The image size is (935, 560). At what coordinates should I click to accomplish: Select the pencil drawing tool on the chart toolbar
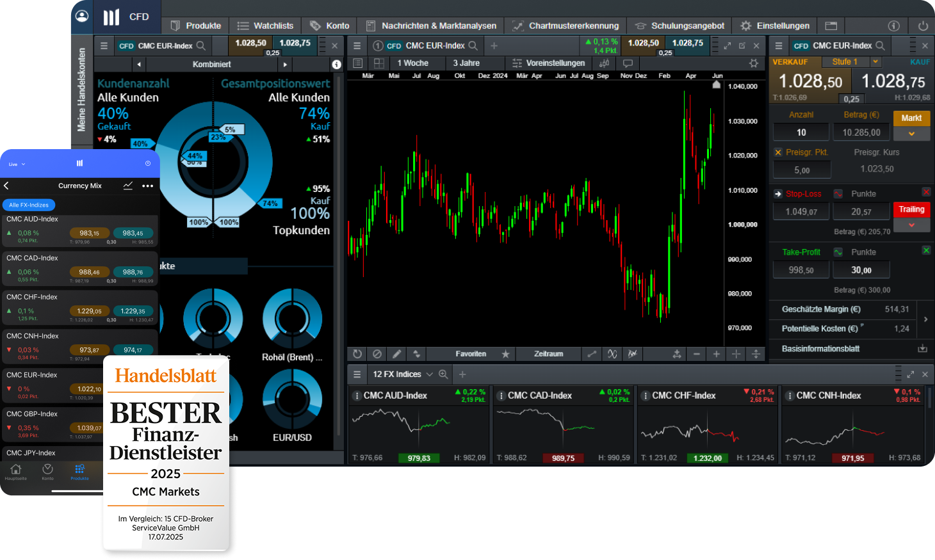397,353
